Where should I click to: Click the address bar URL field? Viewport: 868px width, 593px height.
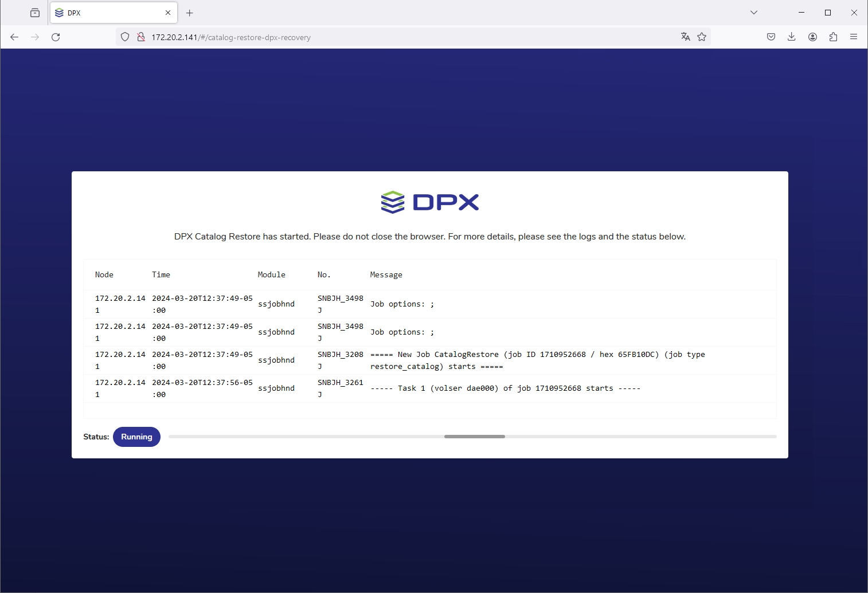click(401, 37)
